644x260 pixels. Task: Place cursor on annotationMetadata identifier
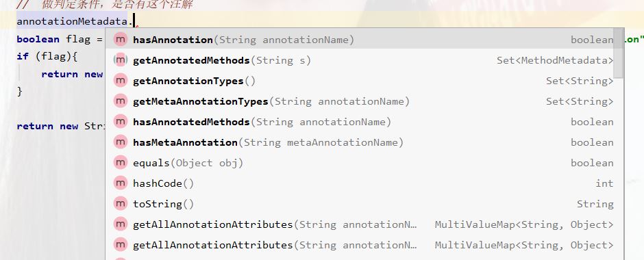(72, 21)
